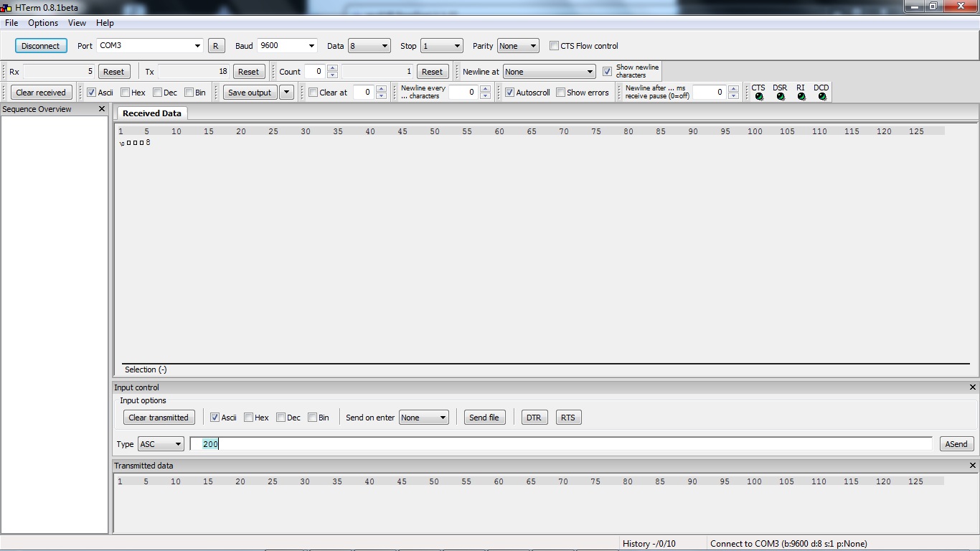The height and width of the screenshot is (551, 980).
Task: Click the HTerm application icon in title bar
Action: [x=6, y=7]
